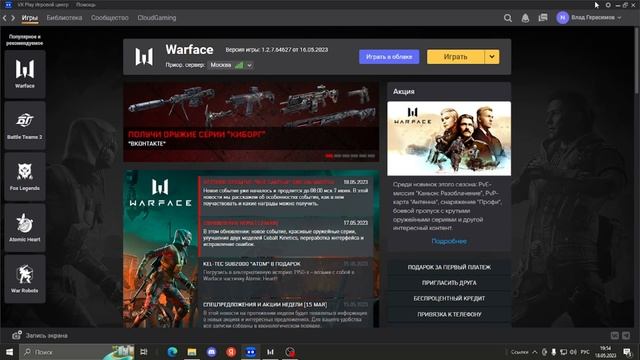
Task: Select the Atomic Heart sidebar tile
Action: [25, 228]
